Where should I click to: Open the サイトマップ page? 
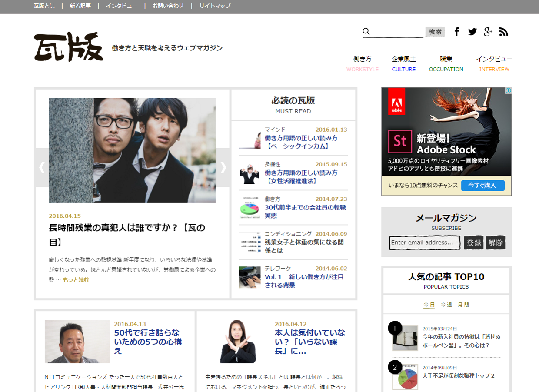pos(215,6)
